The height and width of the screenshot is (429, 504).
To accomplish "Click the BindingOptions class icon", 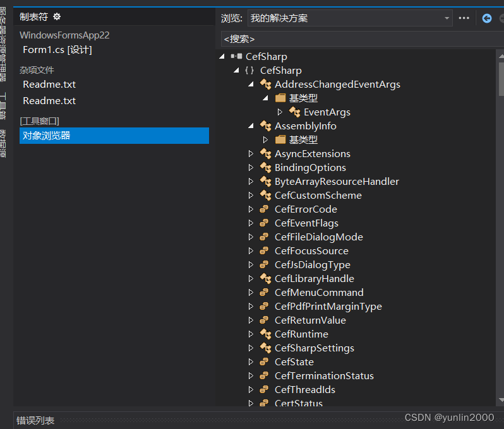I will (x=265, y=167).
